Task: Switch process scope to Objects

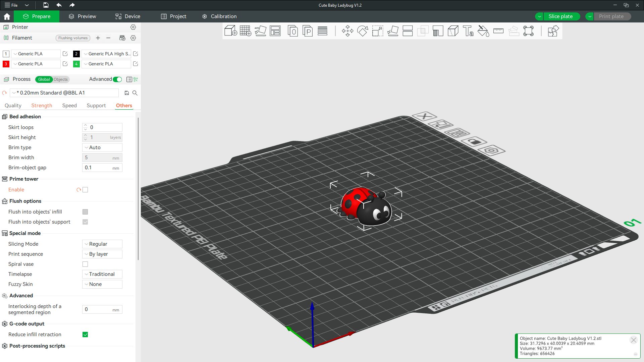Action: tap(61, 79)
